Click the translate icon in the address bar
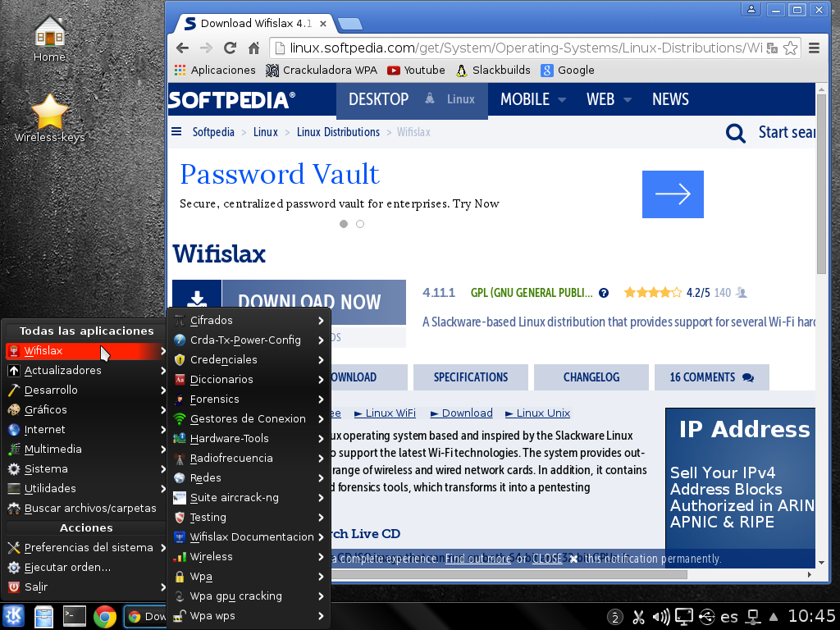Viewport: 840px width, 630px height. [x=772, y=48]
